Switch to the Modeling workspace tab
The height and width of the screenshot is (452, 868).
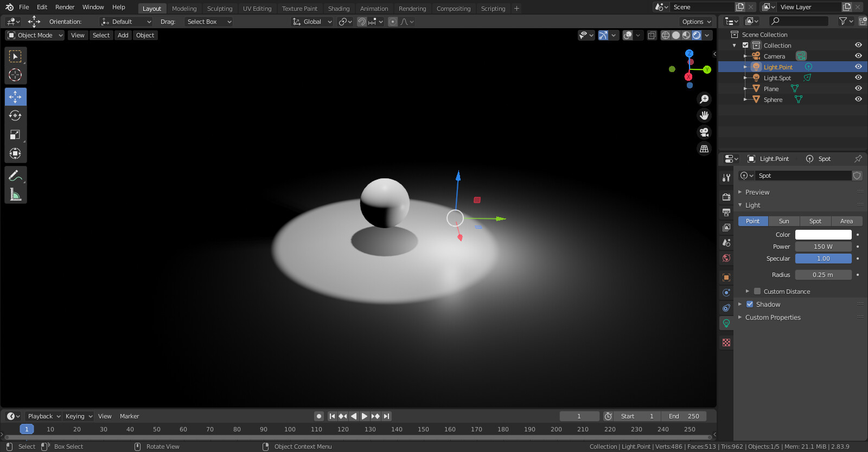184,9
